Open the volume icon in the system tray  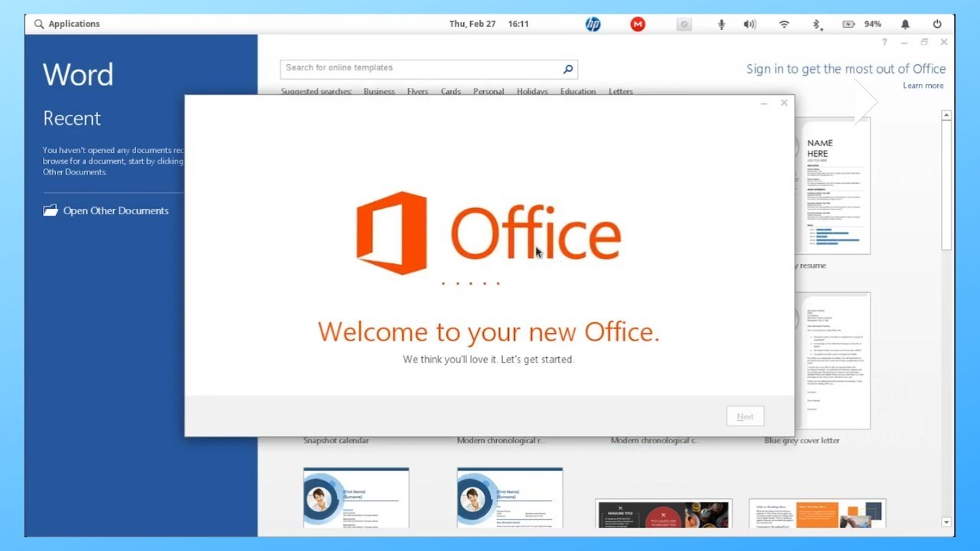[x=750, y=24]
